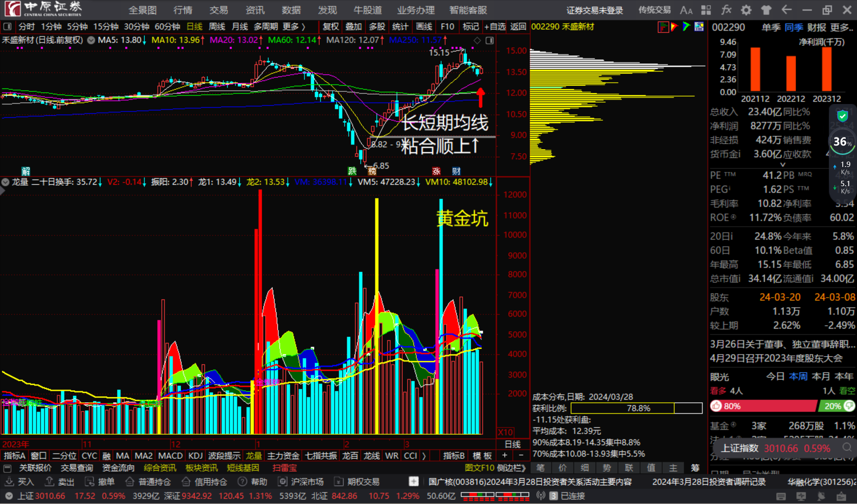Open the settings gear
The image size is (857, 504).
pos(746,10)
